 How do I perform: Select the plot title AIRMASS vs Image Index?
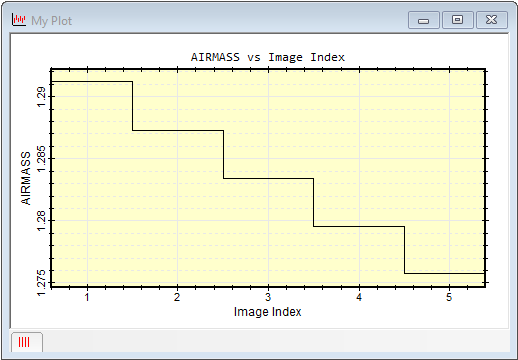click(x=268, y=57)
